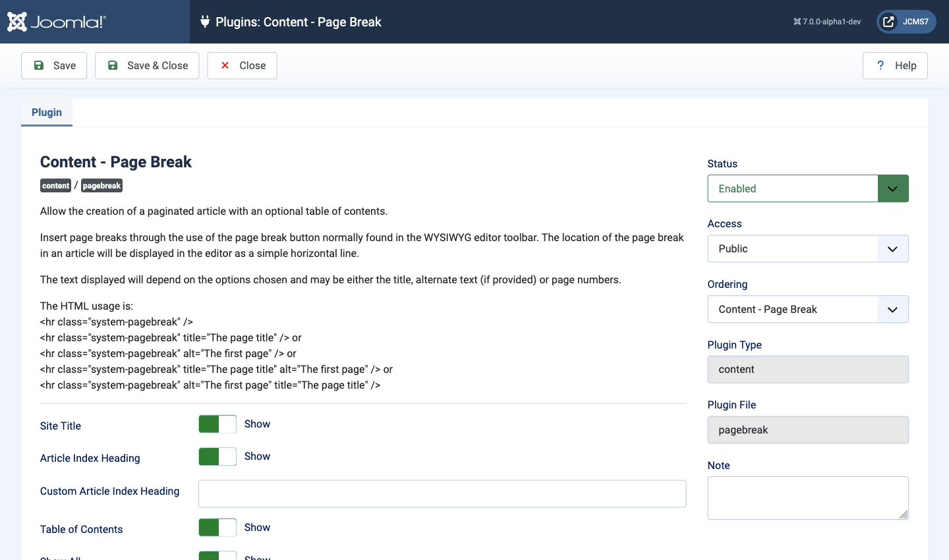Click the plug icon beside Plugins title
Viewport: 949px width, 560px height.
(205, 22)
